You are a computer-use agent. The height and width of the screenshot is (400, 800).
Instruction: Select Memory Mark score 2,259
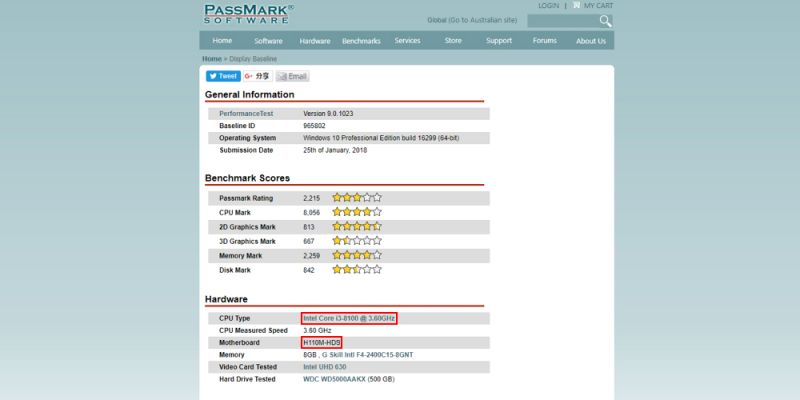[311, 256]
